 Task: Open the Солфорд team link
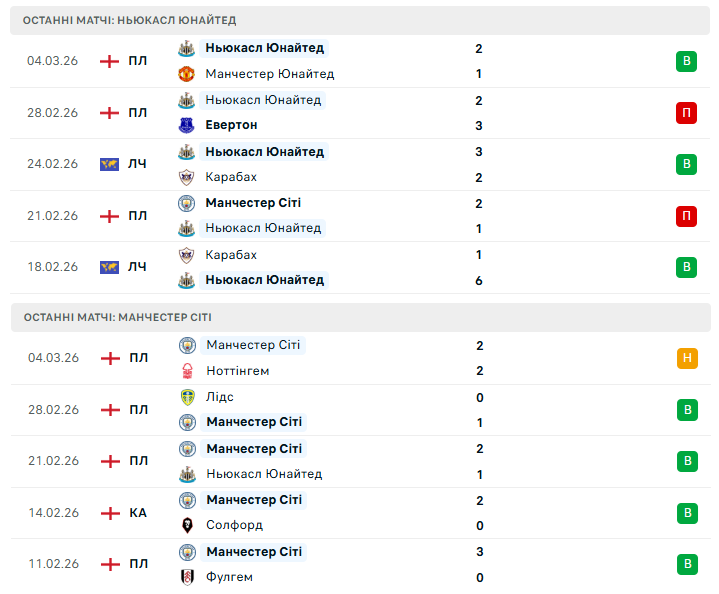234,525
